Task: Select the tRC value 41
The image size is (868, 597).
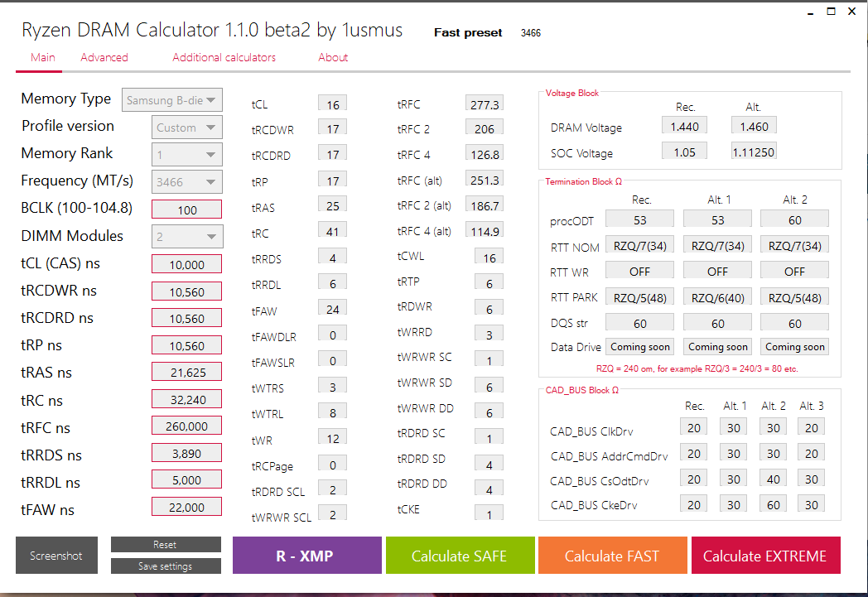Action: pyautogui.click(x=333, y=231)
